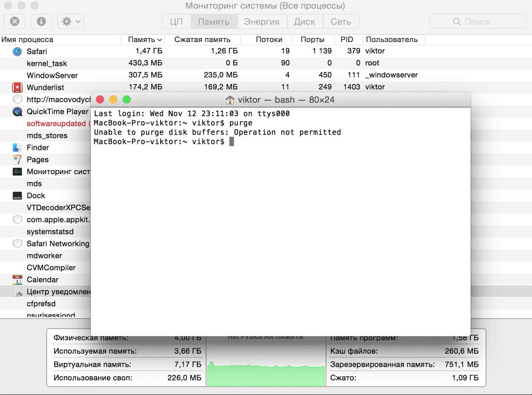Click the Wunderlist red star icon
The height and width of the screenshot is (395, 532).
pyautogui.click(x=17, y=87)
